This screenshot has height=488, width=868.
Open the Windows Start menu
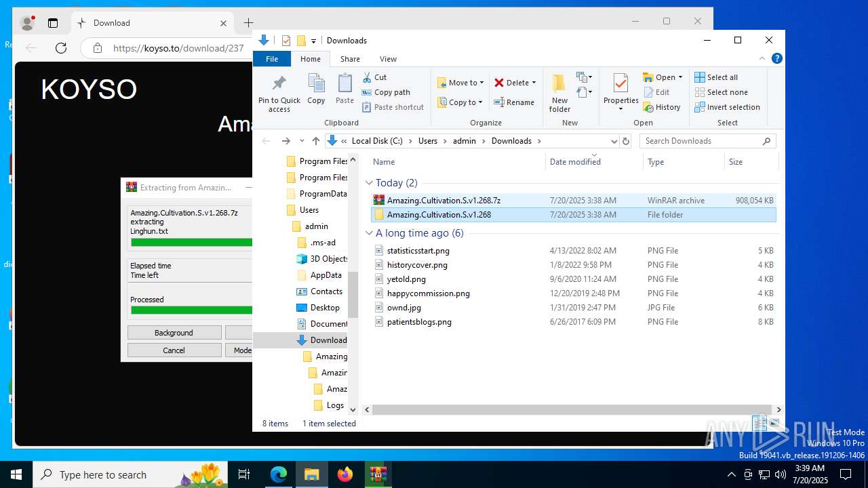(16, 474)
